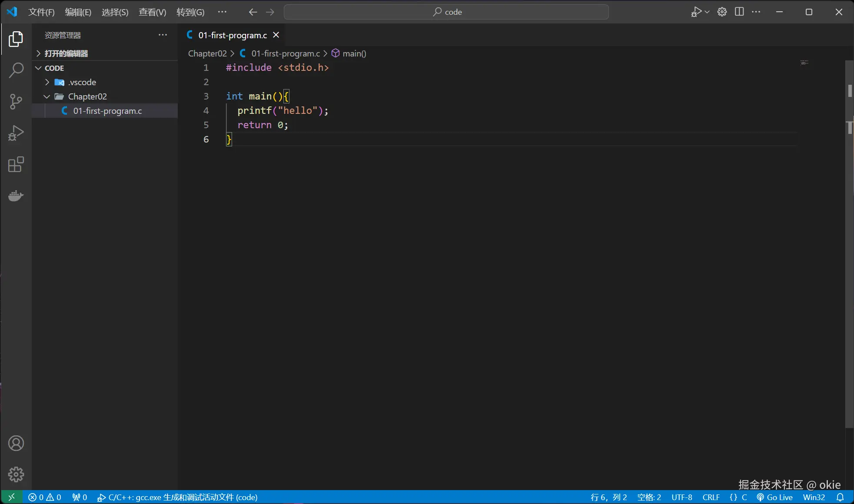Open the run button dropdown arrow
Screen dimensions: 854x504
coord(707,12)
